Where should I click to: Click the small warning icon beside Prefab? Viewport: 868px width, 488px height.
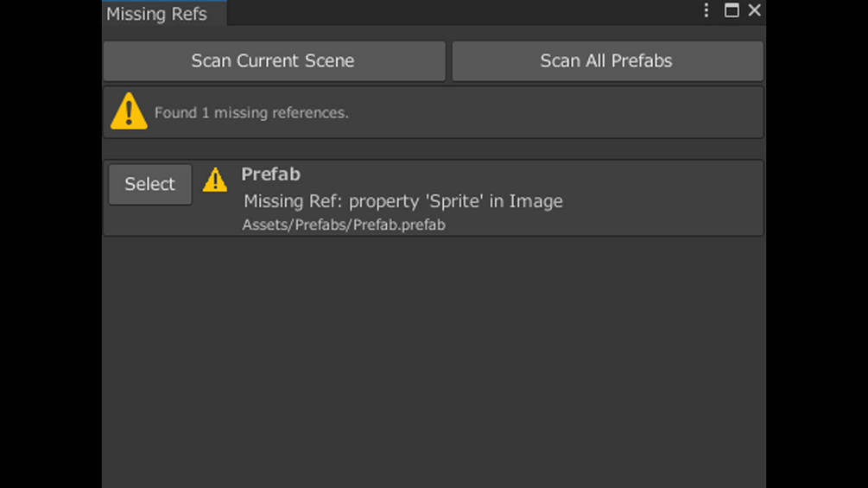click(215, 180)
